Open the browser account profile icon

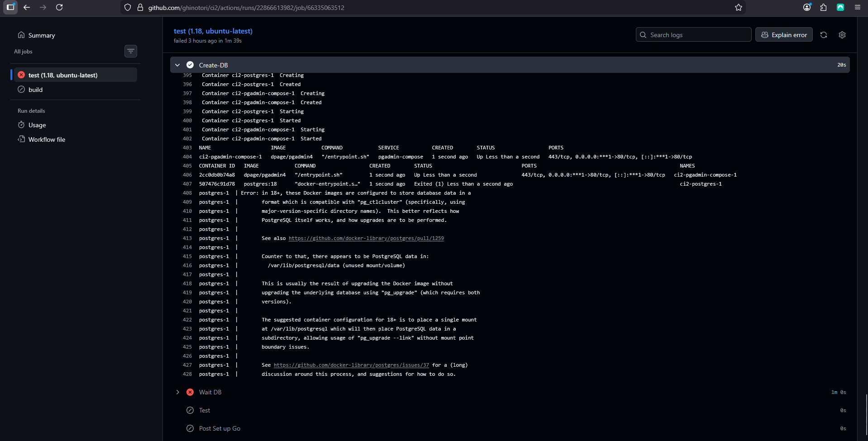[x=806, y=7]
